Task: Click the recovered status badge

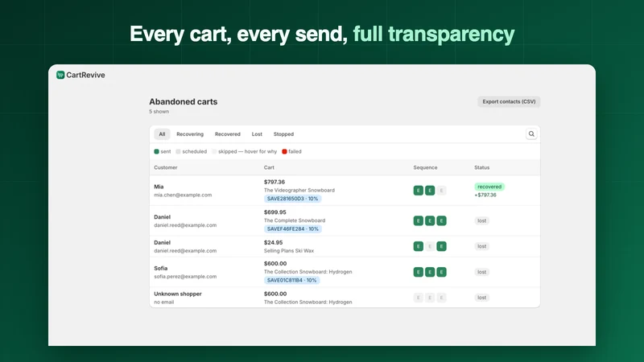Action: coord(489,187)
